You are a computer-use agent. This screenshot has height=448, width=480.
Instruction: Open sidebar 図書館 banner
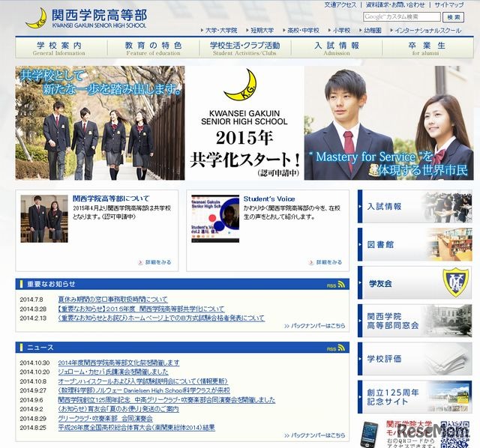[x=415, y=244]
